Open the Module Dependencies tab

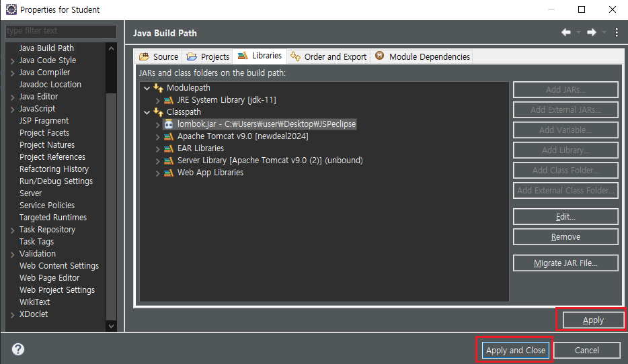point(422,57)
